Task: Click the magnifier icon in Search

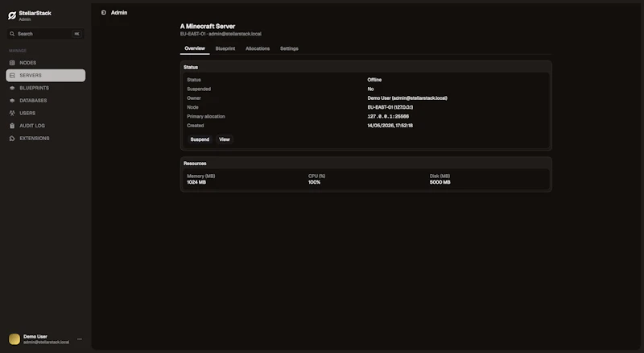Action: (x=12, y=34)
